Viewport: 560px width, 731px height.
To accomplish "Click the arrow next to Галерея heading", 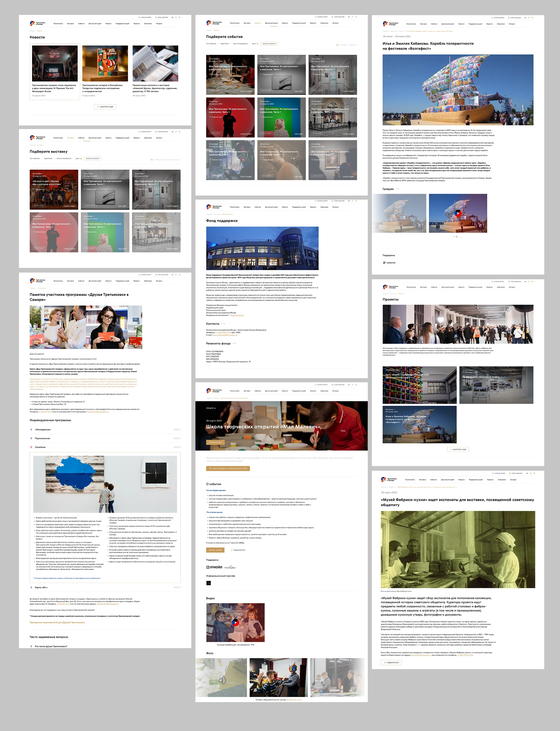I will point(397,189).
